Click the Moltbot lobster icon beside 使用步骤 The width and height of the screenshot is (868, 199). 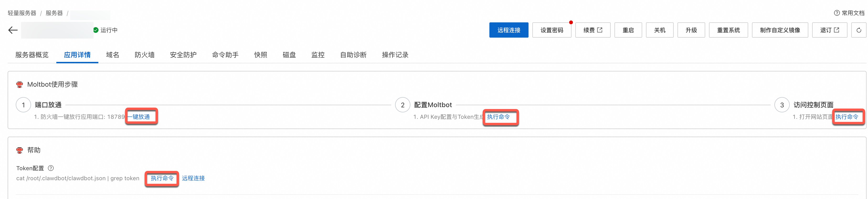[20, 85]
